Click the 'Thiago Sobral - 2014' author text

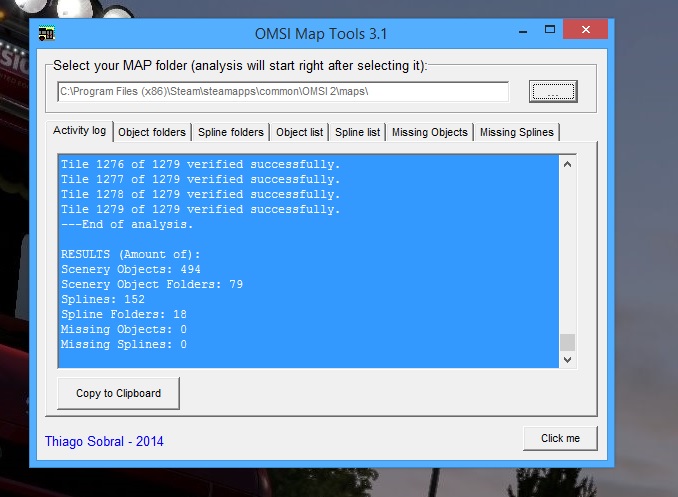click(104, 441)
